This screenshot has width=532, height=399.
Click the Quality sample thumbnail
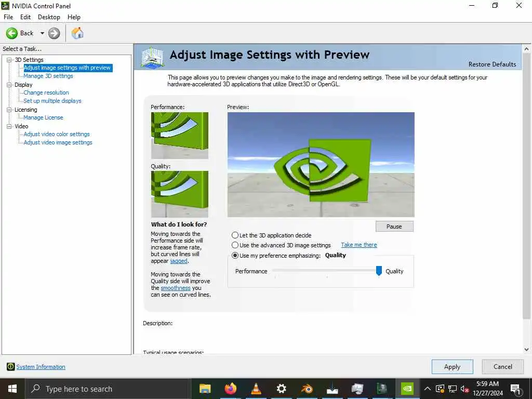(180, 194)
